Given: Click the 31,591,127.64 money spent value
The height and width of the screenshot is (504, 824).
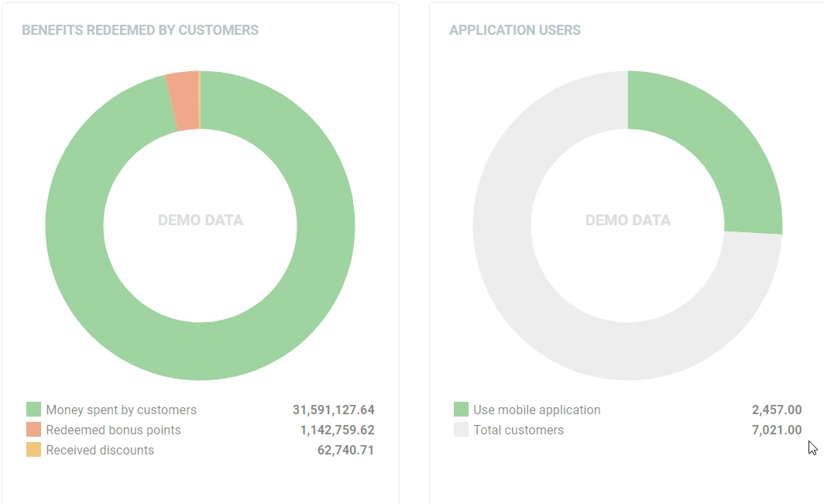Looking at the screenshot, I should coord(333,410).
